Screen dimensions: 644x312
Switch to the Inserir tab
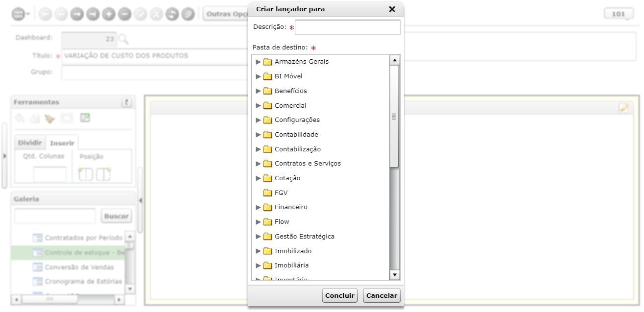(62, 143)
